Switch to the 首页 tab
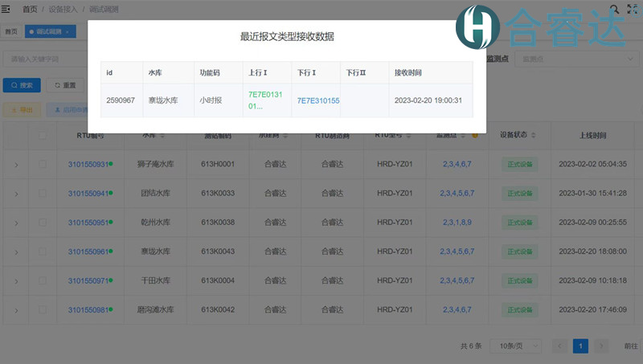Screen dimensions: 643x364 11,31
